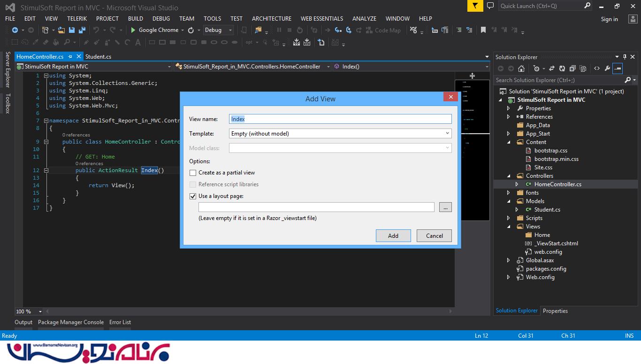The width and height of the screenshot is (641, 364).
Task: Click Cancel in Add View dialog
Action: (434, 235)
